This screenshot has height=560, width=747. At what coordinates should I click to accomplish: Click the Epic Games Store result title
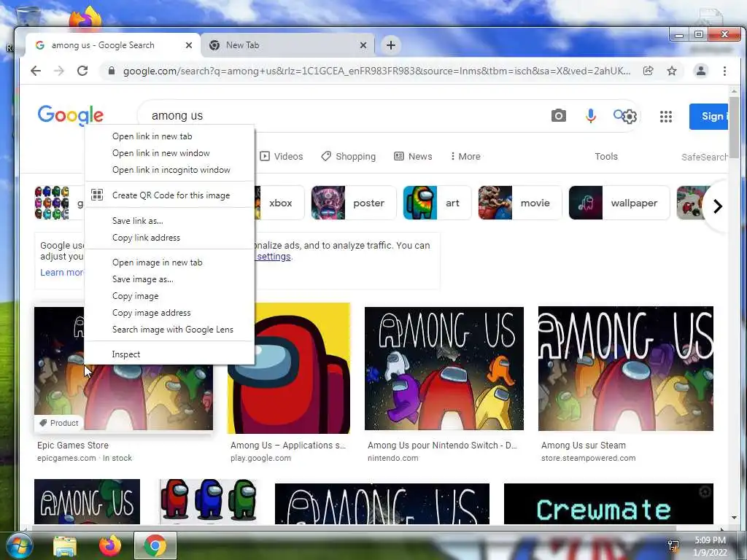(73, 446)
